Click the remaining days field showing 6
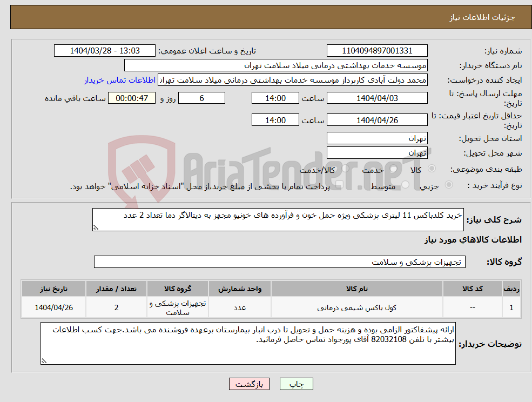The width and height of the screenshot is (532, 402). tap(201, 98)
